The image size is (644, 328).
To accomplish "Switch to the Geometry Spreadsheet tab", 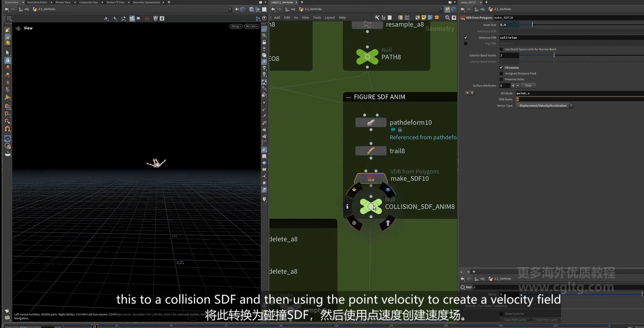I will click(146, 2).
